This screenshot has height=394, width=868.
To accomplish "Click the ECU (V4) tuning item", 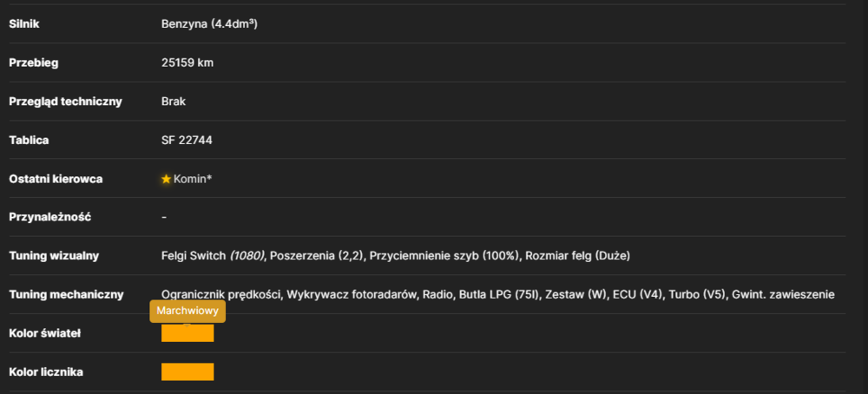I will 638,294.
